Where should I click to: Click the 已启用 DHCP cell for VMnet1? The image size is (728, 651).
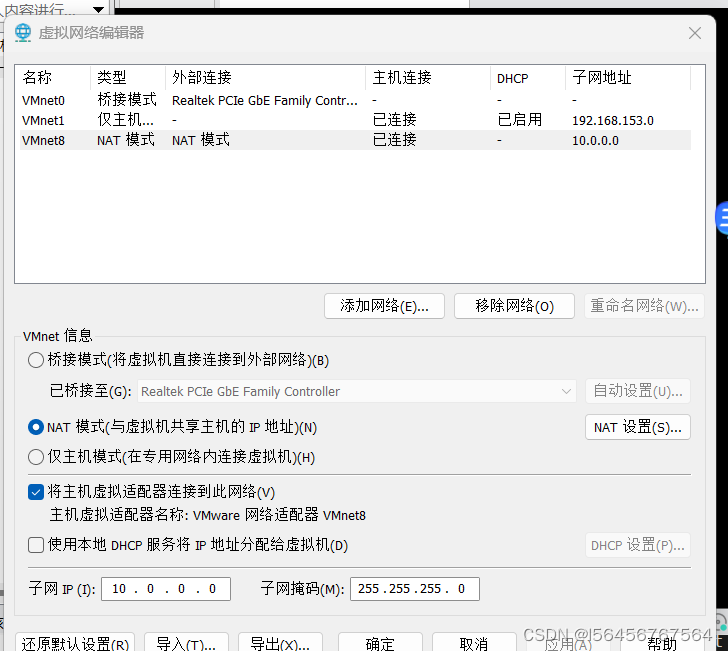[520, 120]
